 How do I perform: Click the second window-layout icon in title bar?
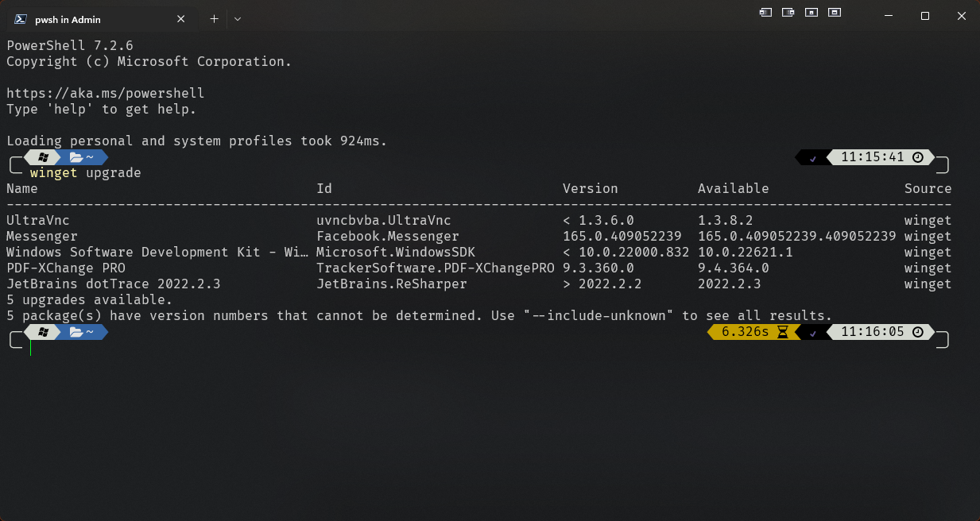(x=788, y=13)
